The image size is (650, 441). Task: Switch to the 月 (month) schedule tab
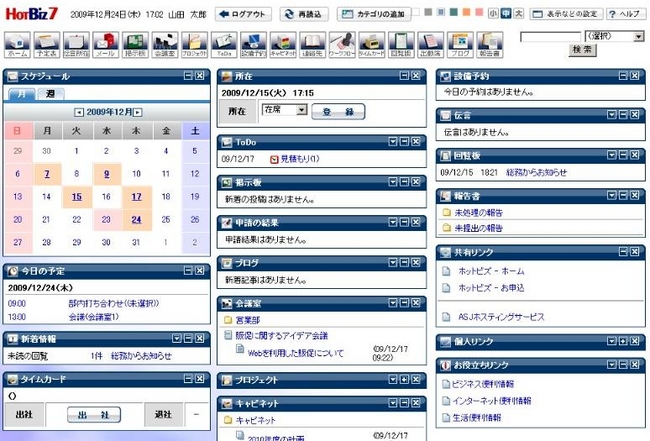21,94
